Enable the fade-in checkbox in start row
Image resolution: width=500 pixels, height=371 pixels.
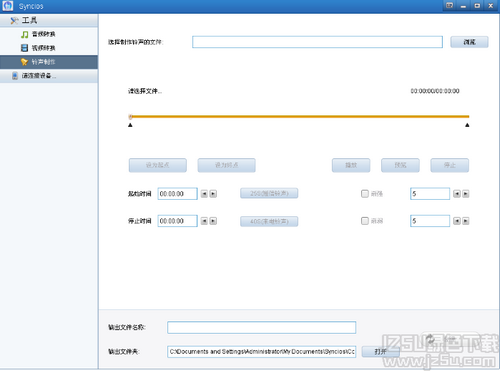(365, 194)
